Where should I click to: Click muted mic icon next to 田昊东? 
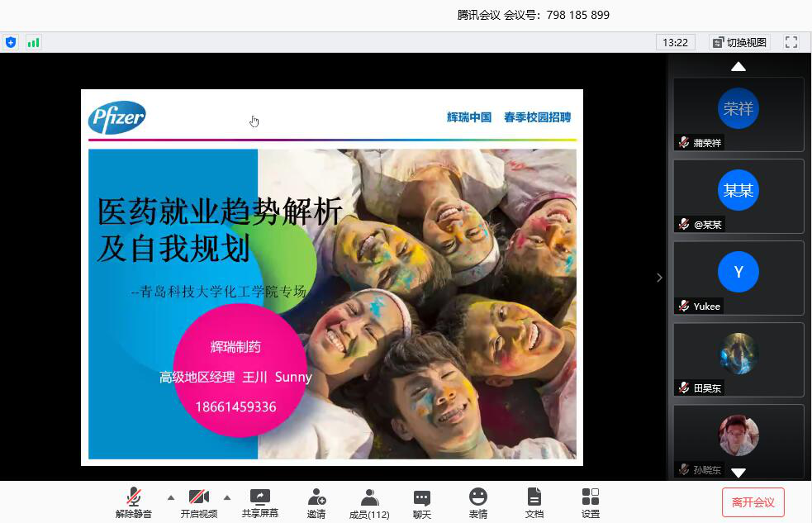click(684, 387)
